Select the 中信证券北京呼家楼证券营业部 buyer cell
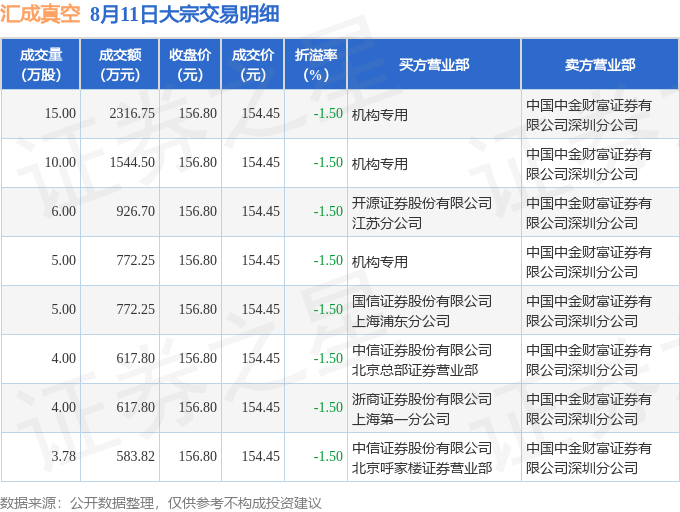 tap(434, 457)
